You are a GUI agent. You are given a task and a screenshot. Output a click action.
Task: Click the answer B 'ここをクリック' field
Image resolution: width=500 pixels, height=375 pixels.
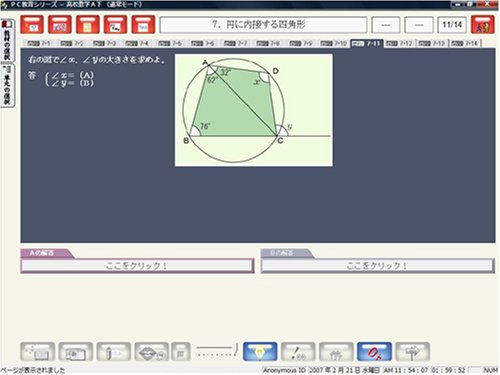click(377, 266)
